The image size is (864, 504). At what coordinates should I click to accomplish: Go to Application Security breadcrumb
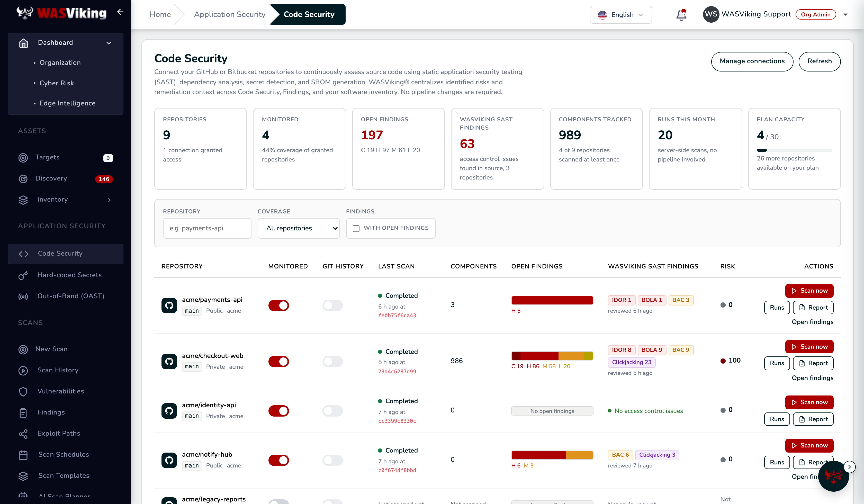coord(229,14)
